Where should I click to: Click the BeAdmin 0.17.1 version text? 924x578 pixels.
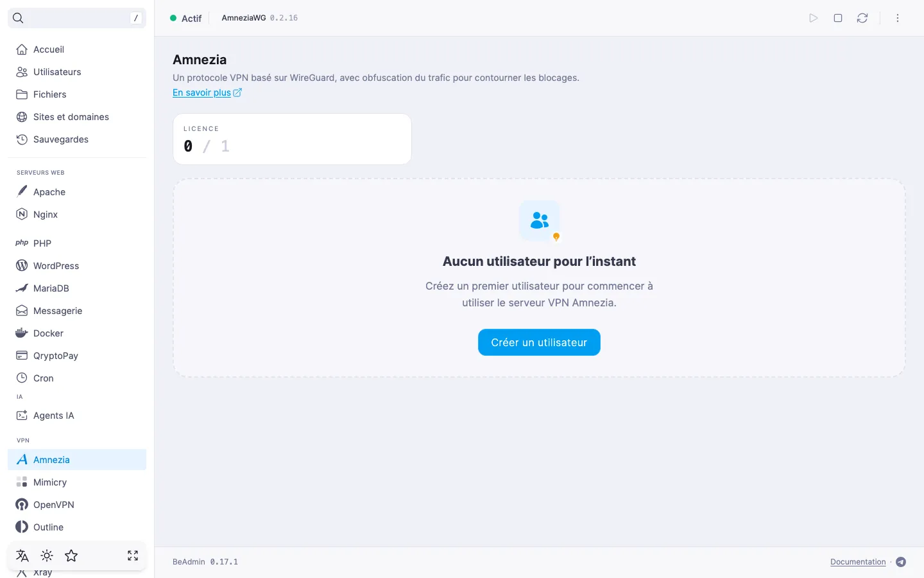pyautogui.click(x=205, y=562)
